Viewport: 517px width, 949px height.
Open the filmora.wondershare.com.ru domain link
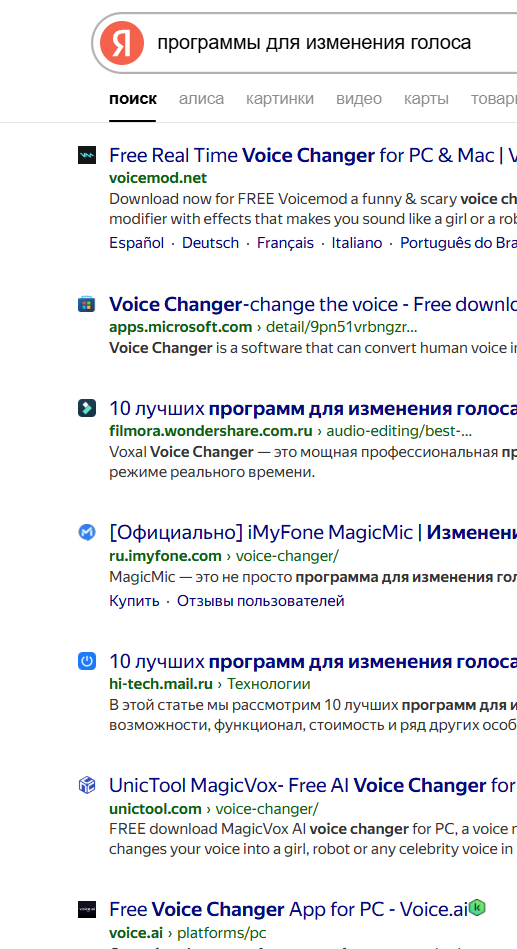pyautogui.click(x=211, y=432)
